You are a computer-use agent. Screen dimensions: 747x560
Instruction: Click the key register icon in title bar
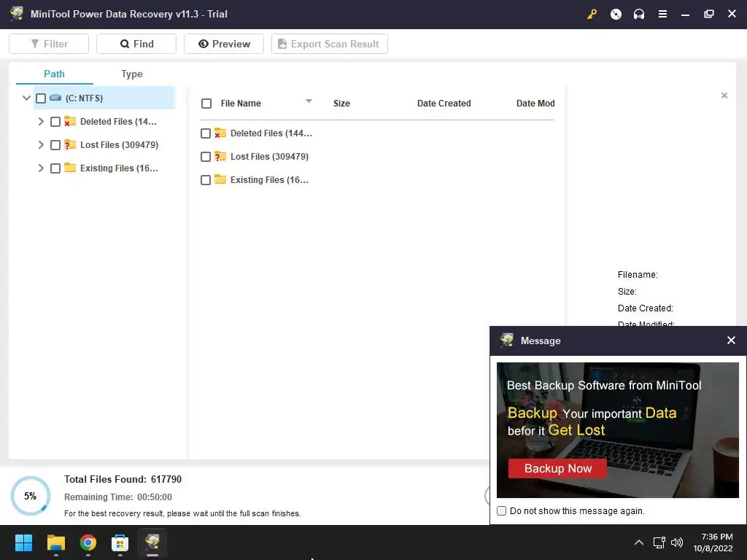592,15
